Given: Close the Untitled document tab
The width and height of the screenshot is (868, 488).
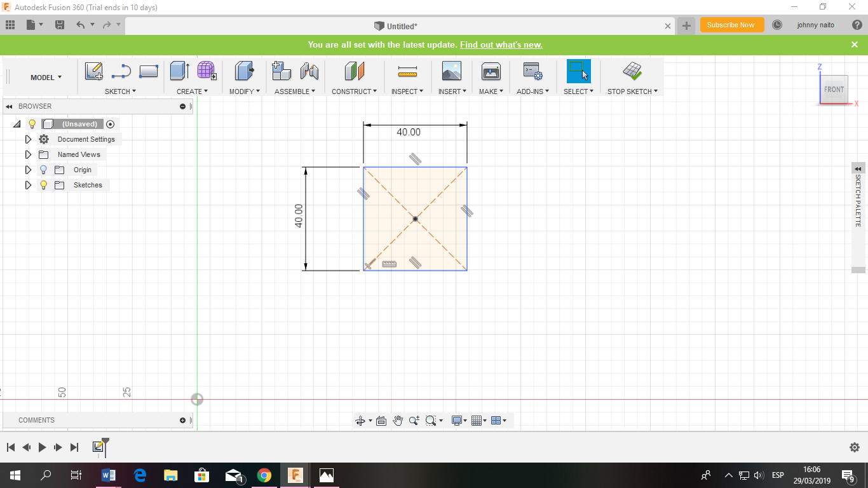Looking at the screenshot, I should 668,26.
